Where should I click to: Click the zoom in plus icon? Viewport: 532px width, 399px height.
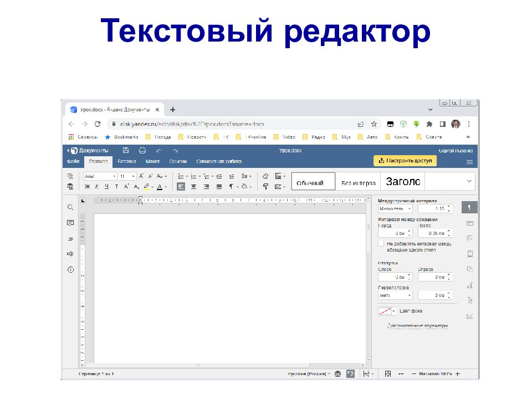click(458, 374)
